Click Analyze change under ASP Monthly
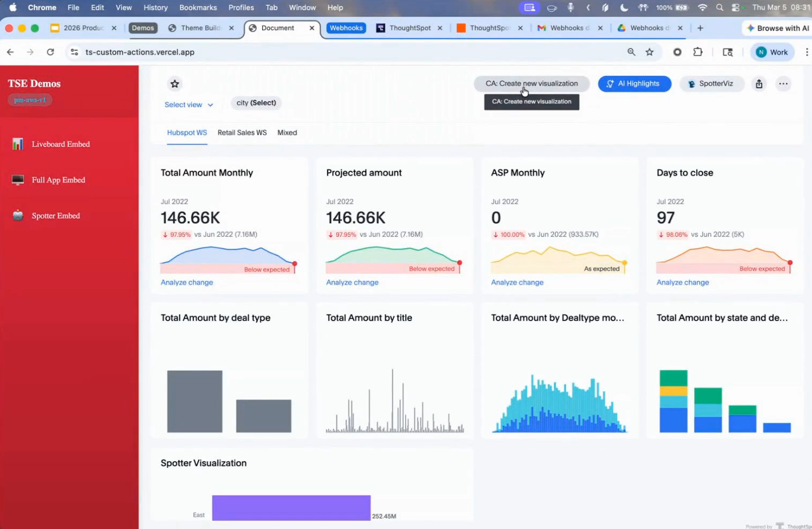The height and width of the screenshot is (529, 812). (x=517, y=282)
